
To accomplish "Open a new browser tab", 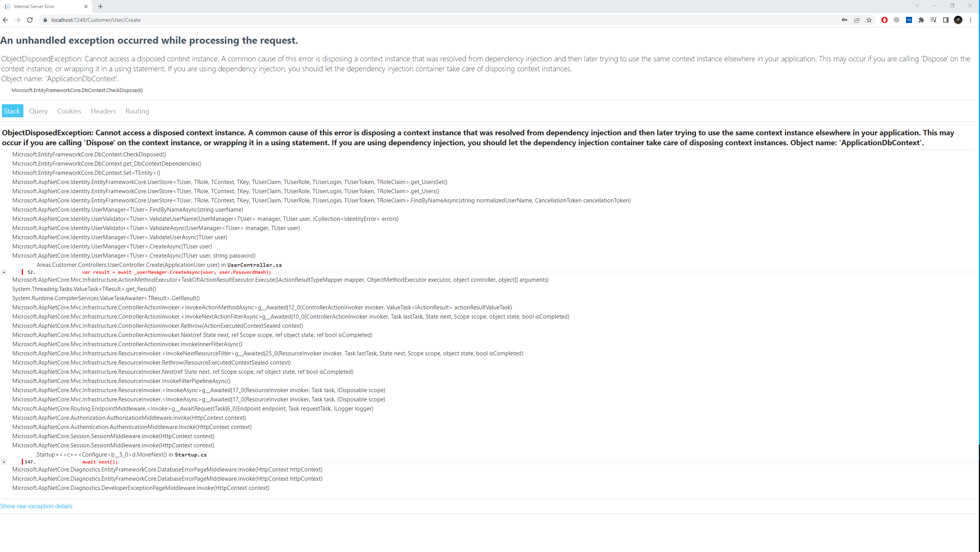I will 100,7.
